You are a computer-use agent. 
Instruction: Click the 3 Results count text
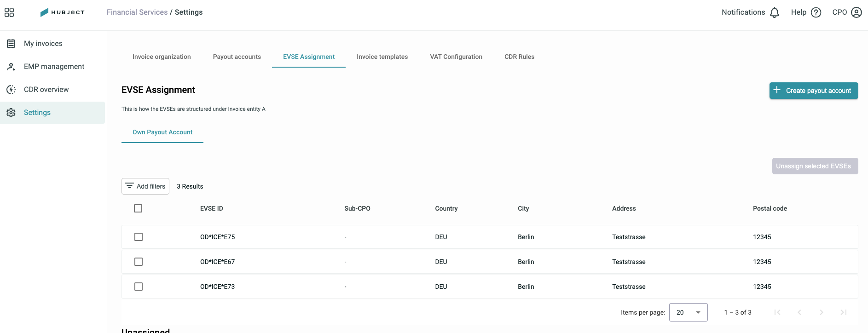(190, 186)
